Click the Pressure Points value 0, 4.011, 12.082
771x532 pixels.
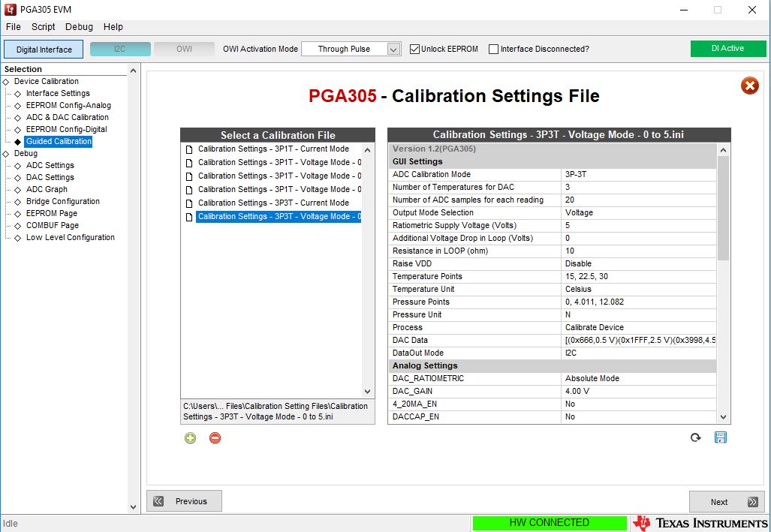(595, 302)
